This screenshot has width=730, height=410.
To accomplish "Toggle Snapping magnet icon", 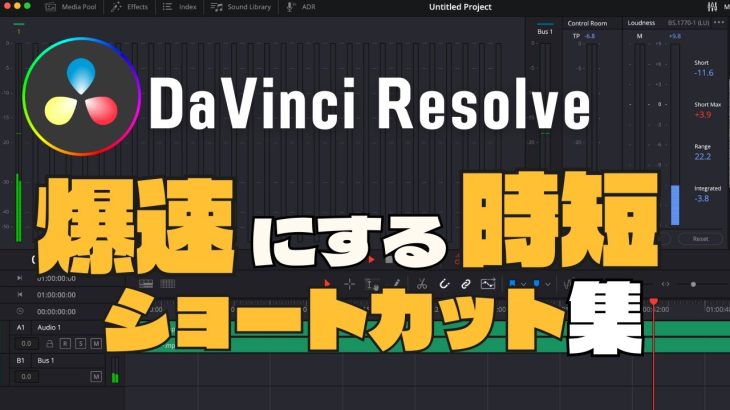I will tap(444, 283).
